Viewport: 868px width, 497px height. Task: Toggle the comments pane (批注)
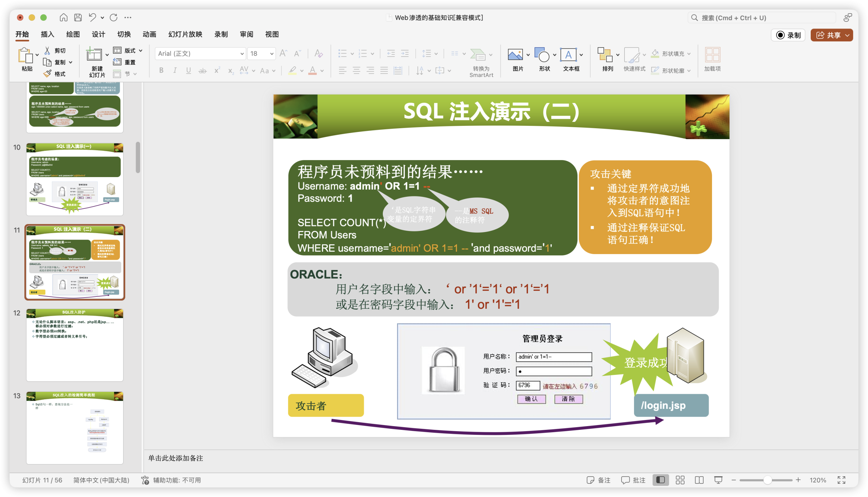(x=633, y=480)
